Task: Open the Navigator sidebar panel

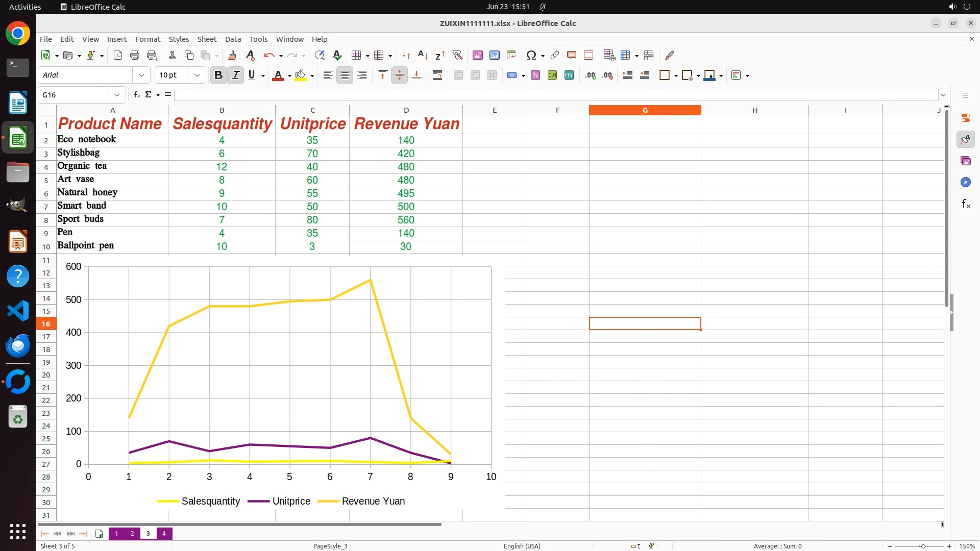Action: coord(965,183)
